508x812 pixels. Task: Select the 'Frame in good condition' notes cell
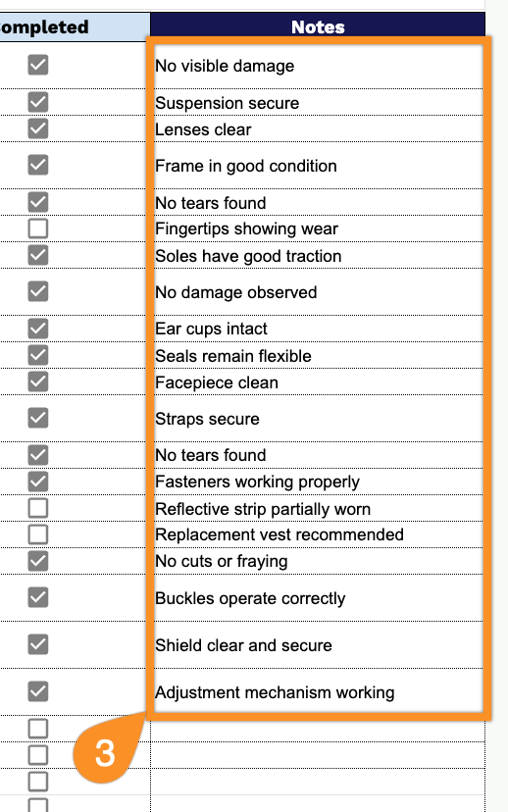coord(318,166)
